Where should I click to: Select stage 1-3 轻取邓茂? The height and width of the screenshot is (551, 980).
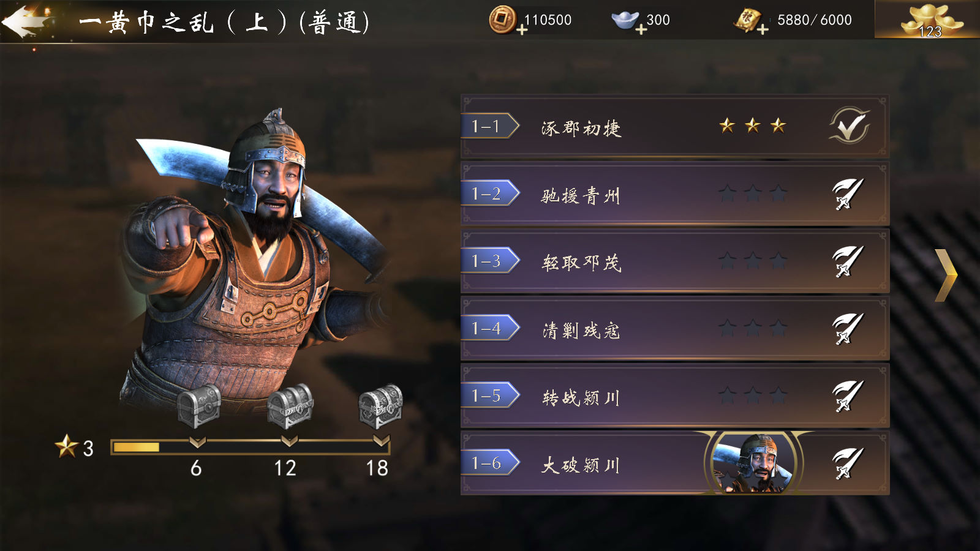click(x=675, y=261)
